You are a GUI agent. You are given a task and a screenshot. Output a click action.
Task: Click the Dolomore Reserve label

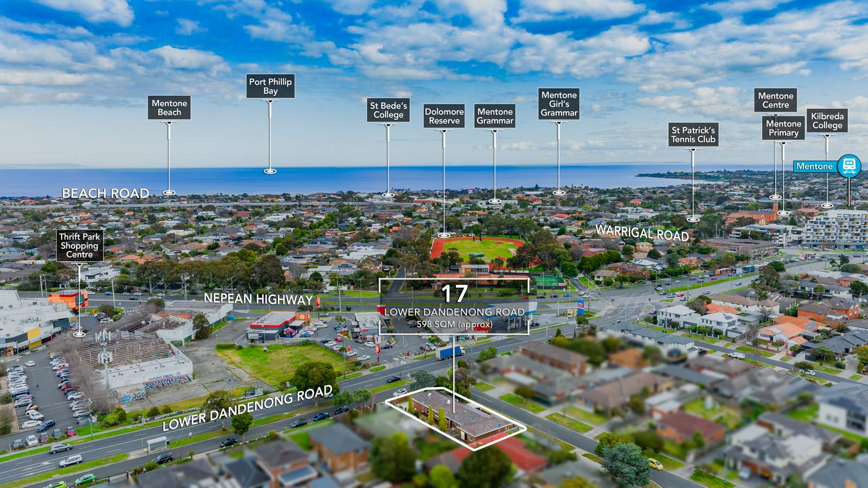(x=444, y=116)
